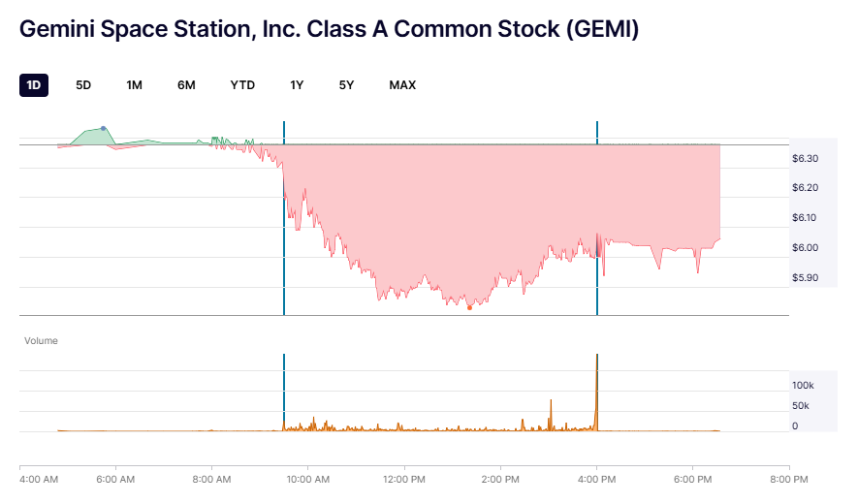Click the $5.90 price axis label

(805, 278)
